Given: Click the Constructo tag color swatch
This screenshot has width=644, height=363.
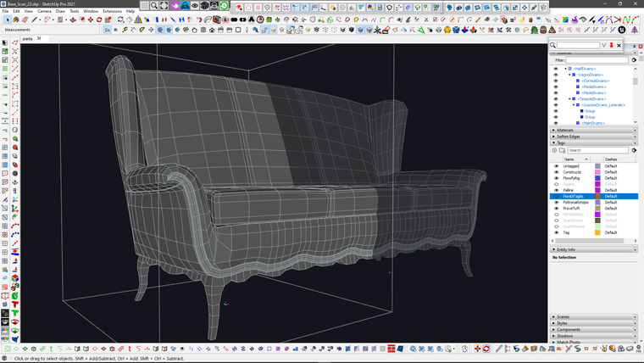Looking at the screenshot, I should (597, 172).
